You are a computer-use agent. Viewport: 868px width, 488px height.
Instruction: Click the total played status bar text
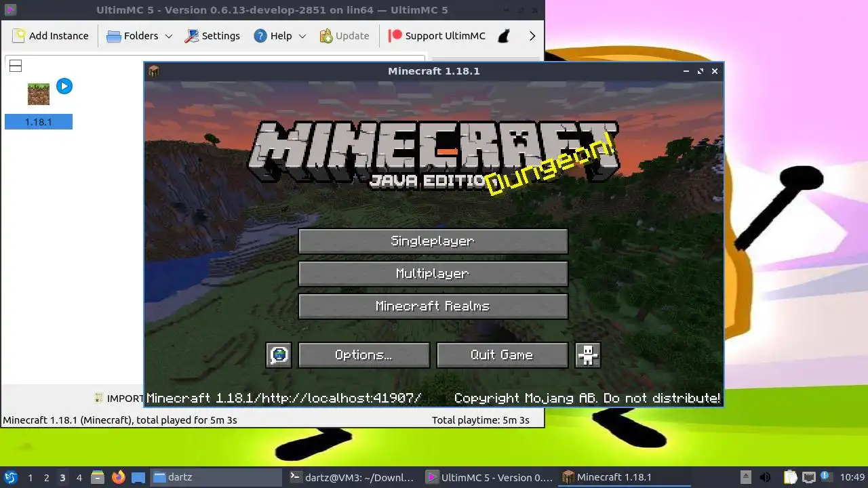pos(120,420)
